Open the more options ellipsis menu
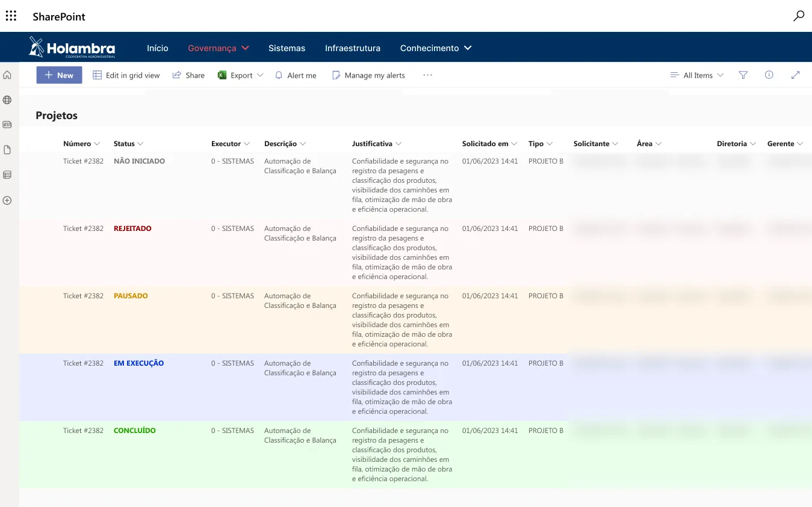Viewport: 812px width, 507px height. tap(428, 75)
